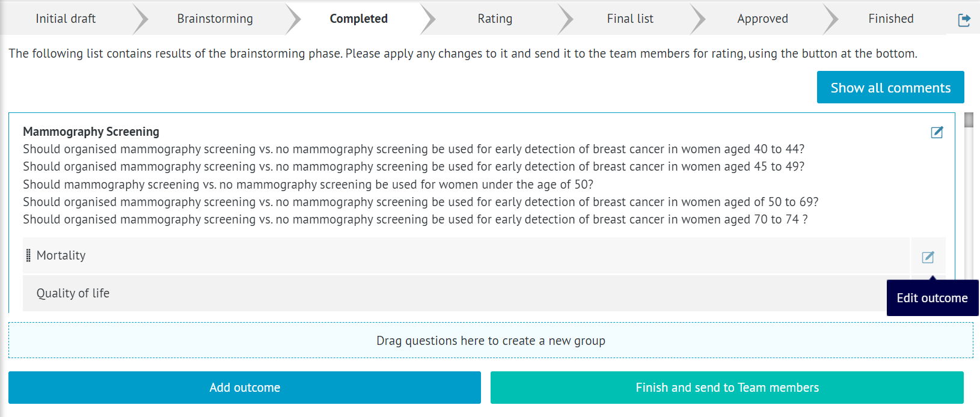980x417 pixels.
Task: Open the export/share icon top right
Action: click(x=964, y=19)
